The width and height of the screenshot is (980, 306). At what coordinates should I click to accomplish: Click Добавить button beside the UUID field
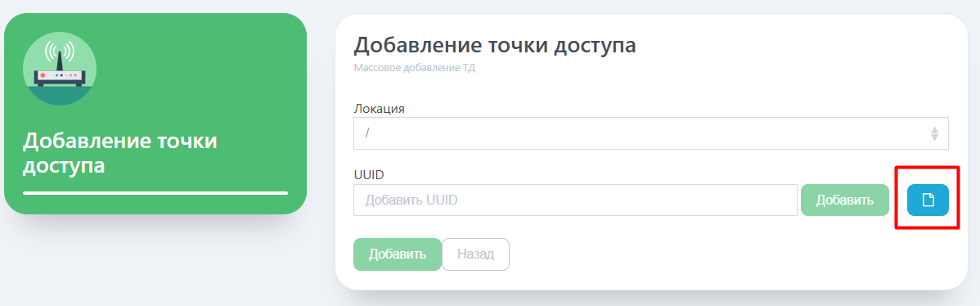[x=845, y=200]
